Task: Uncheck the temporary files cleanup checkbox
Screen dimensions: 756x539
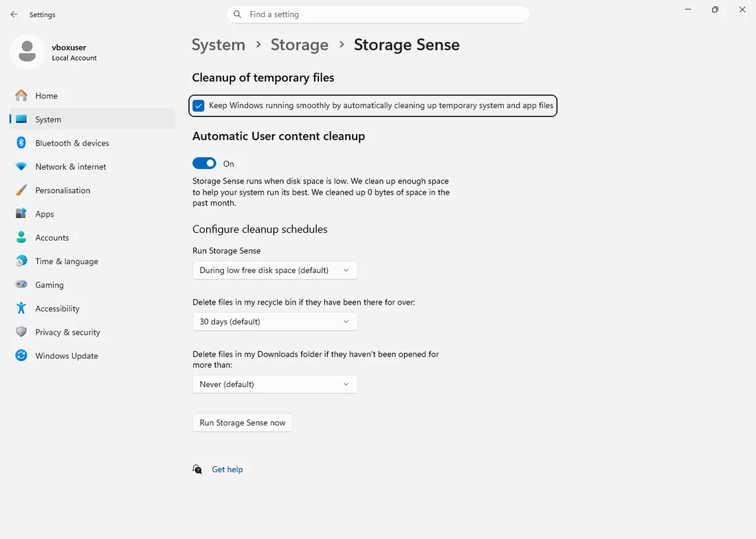Action: [199, 106]
